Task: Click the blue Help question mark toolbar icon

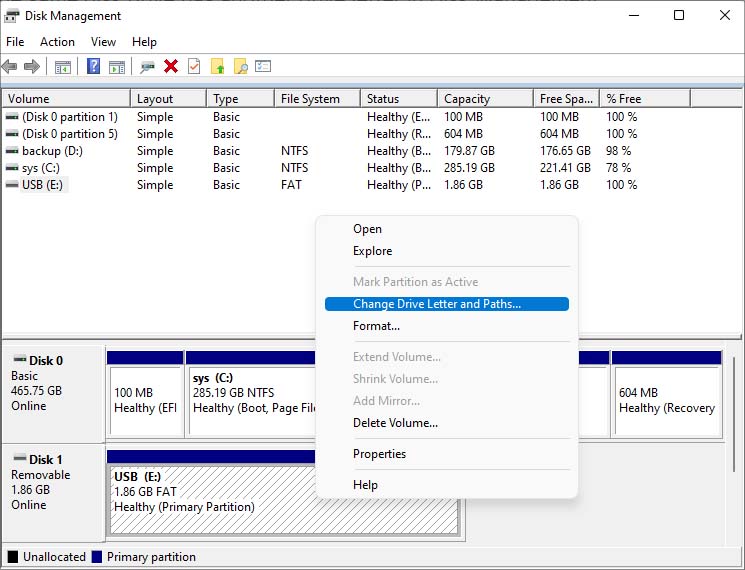Action: 93,67
